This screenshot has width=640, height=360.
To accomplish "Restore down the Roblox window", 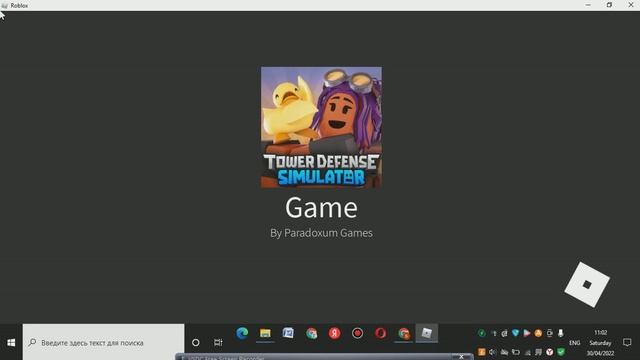I will point(609,5).
